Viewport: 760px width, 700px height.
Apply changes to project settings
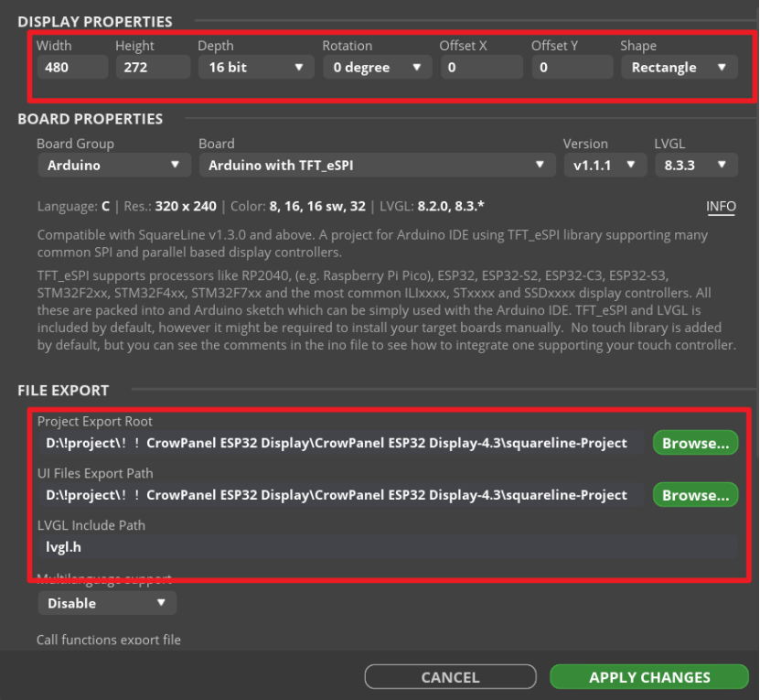pyautogui.click(x=649, y=677)
